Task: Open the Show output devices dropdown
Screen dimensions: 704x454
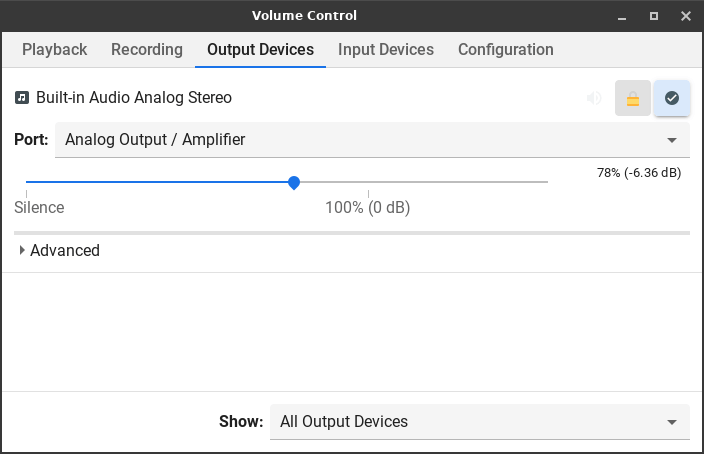Action: pos(479,422)
